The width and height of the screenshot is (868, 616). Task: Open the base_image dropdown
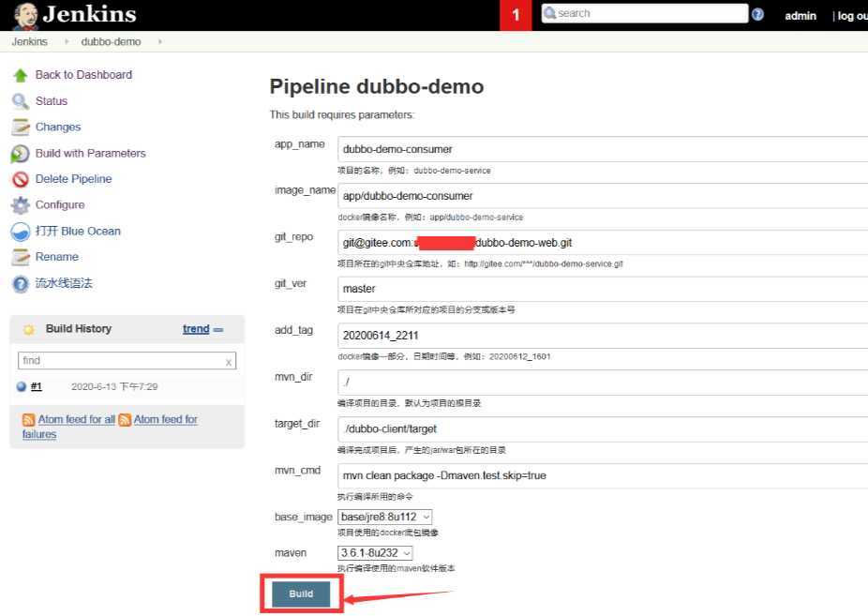pos(384,517)
